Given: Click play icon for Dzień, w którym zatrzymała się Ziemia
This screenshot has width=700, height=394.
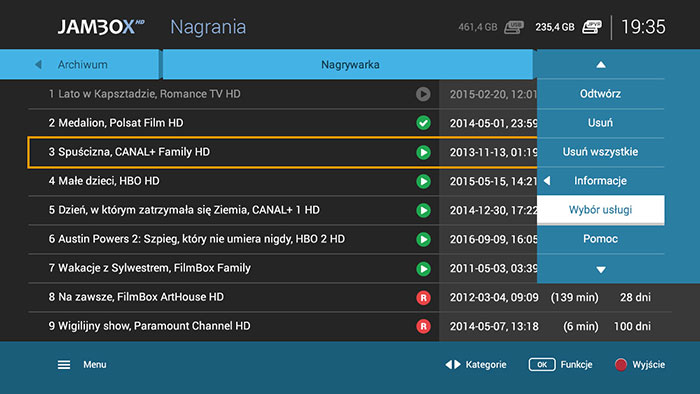Looking at the screenshot, I should coord(423,210).
